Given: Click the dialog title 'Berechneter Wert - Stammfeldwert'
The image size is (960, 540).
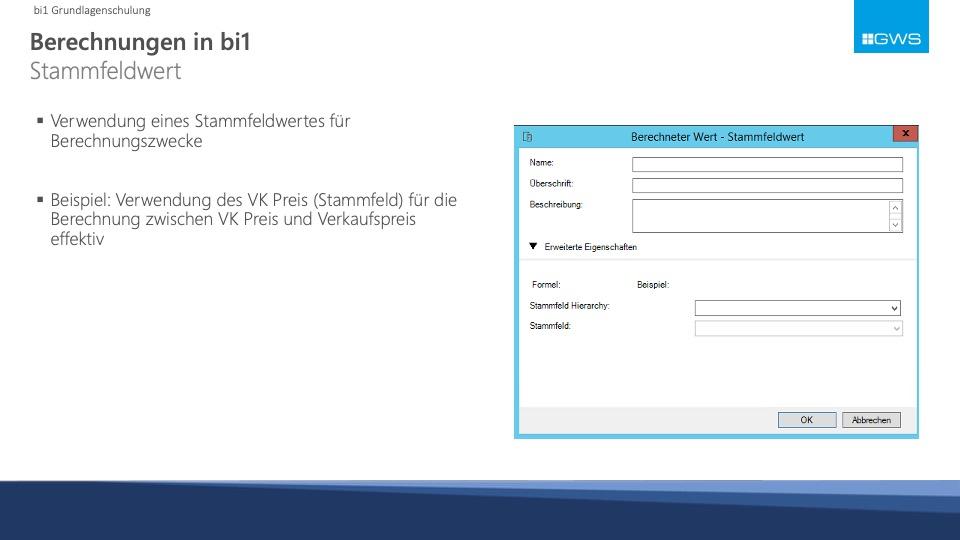Looking at the screenshot, I should click(718, 137).
